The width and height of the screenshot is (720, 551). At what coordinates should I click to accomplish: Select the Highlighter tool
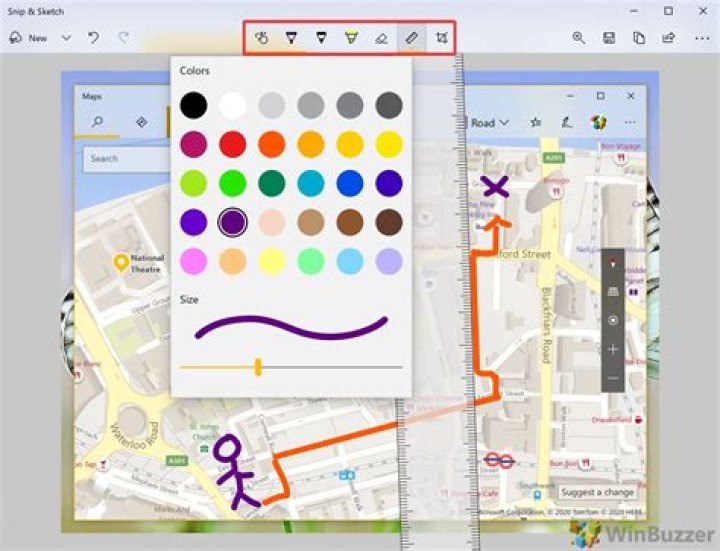[x=351, y=38]
